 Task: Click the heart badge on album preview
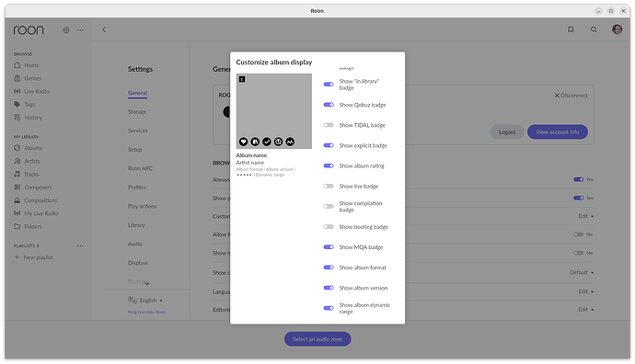point(243,142)
